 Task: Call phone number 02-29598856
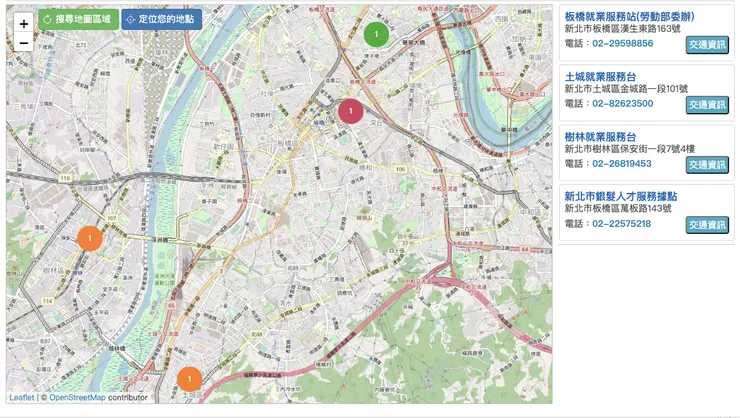622,43
